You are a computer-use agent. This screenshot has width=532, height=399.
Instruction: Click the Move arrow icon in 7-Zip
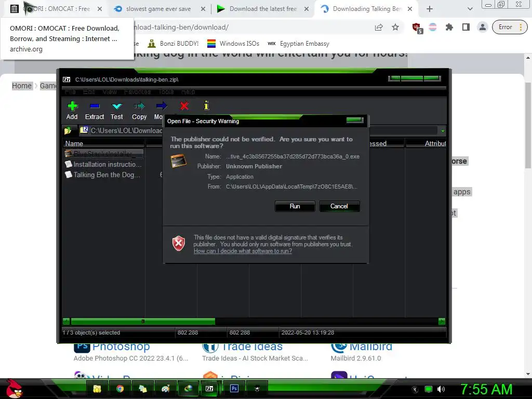click(161, 106)
